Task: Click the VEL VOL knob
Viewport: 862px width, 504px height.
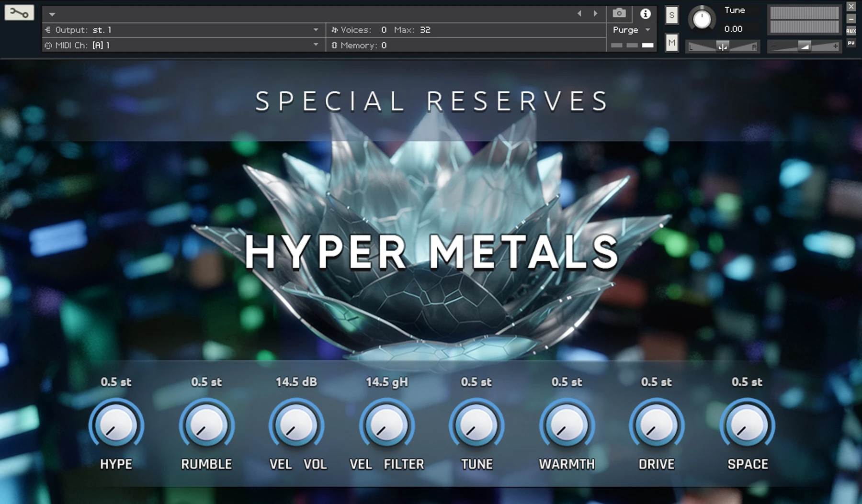Action: pos(296,425)
